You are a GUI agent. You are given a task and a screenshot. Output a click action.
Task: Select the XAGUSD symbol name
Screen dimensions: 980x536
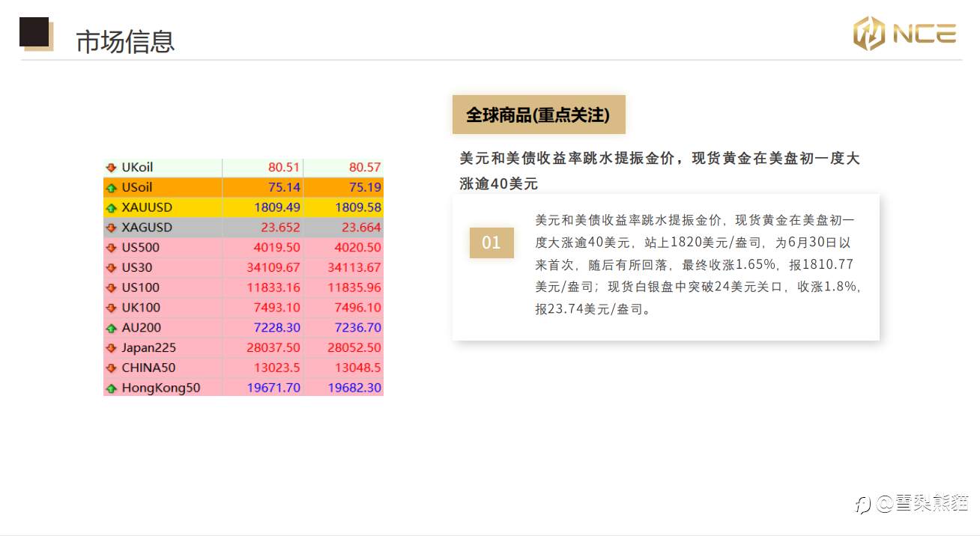(147, 228)
